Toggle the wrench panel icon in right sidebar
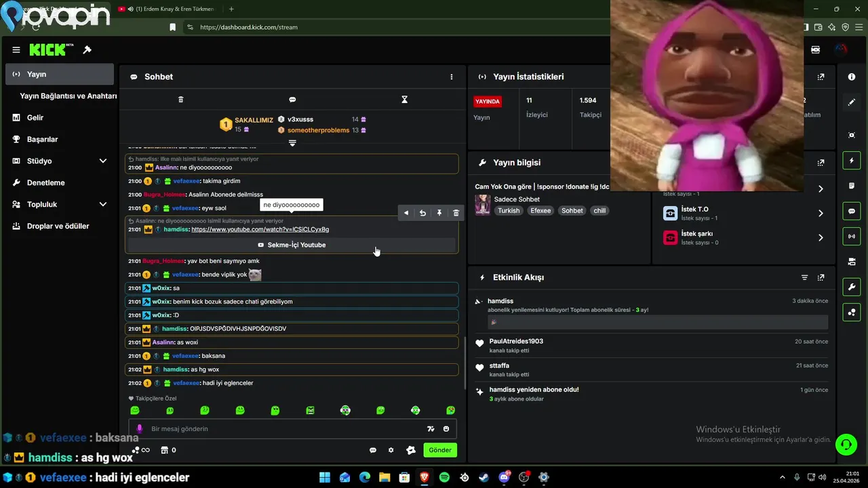The height and width of the screenshot is (488, 868). tap(852, 287)
